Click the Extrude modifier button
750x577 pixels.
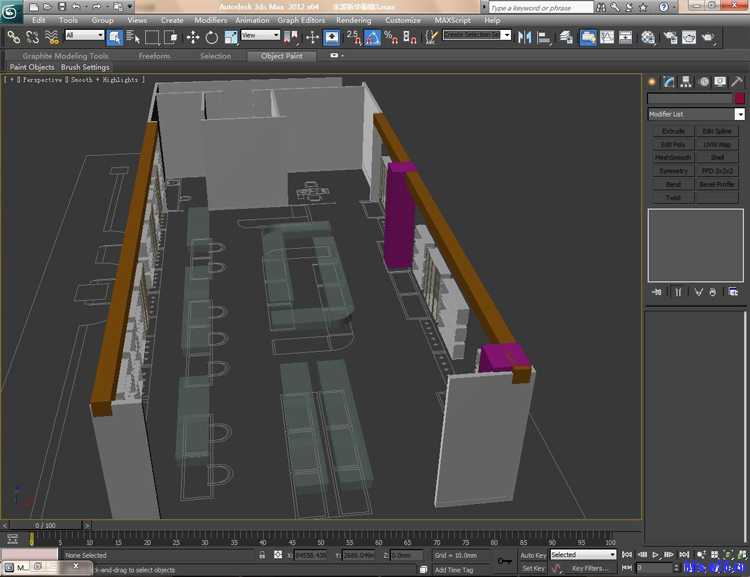[673, 131]
